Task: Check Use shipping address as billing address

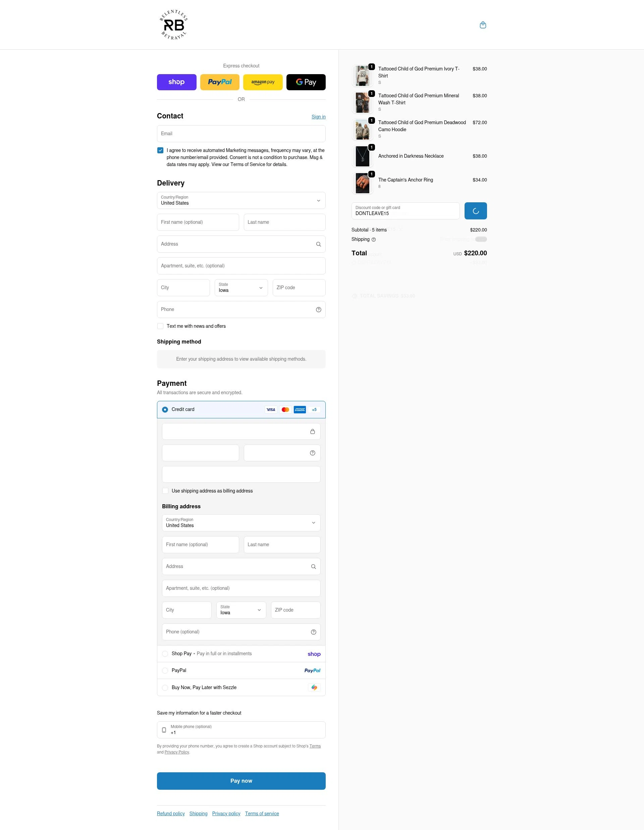Action: click(165, 491)
